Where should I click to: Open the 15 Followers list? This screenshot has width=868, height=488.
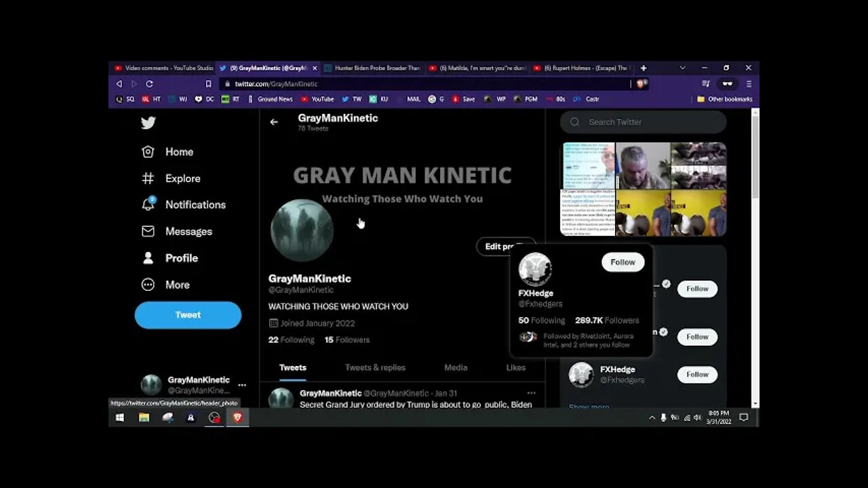coord(347,340)
